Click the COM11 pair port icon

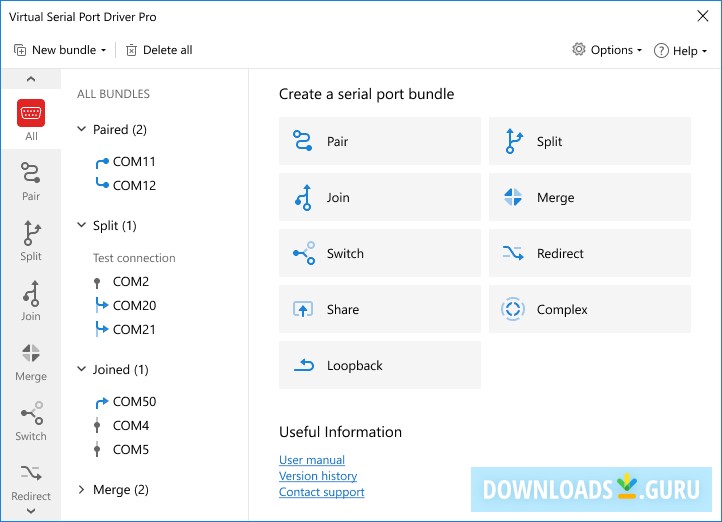pos(102,162)
